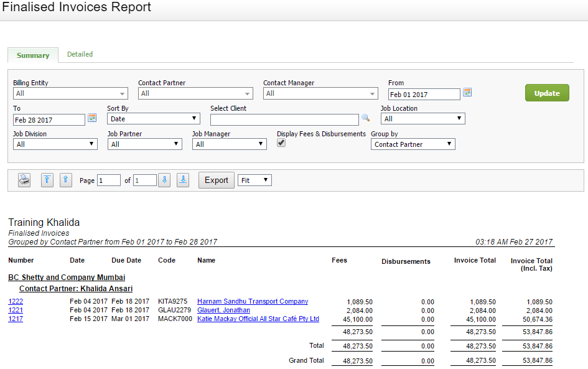The image size is (588, 369).
Task: Click inside the Page number field
Action: click(109, 180)
